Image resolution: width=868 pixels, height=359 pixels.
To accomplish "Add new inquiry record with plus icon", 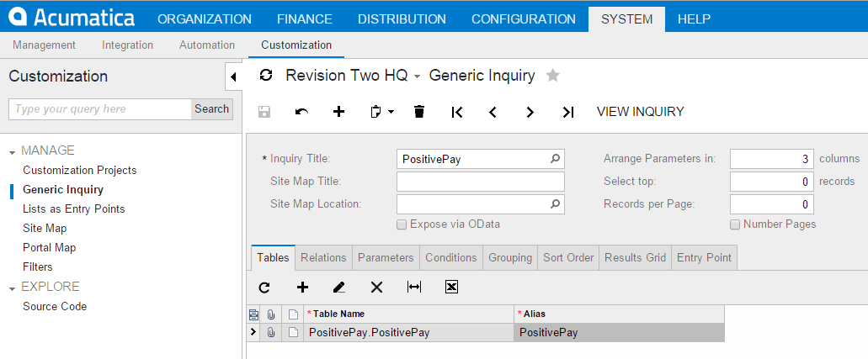I will tap(338, 112).
